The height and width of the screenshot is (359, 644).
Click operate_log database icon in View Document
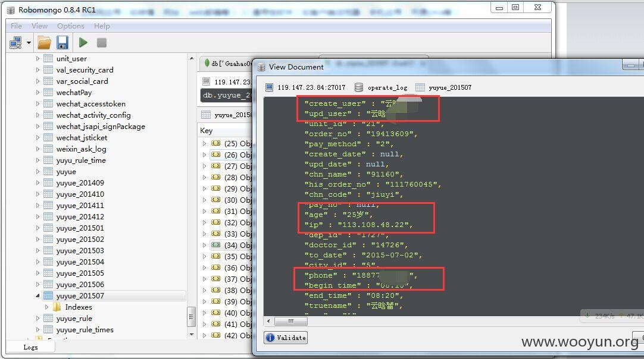coord(358,87)
